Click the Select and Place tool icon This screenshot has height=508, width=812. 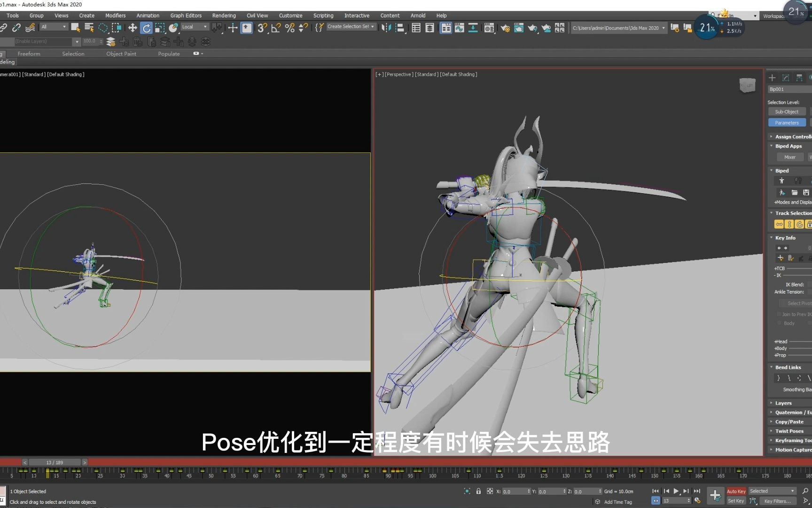[x=173, y=28]
